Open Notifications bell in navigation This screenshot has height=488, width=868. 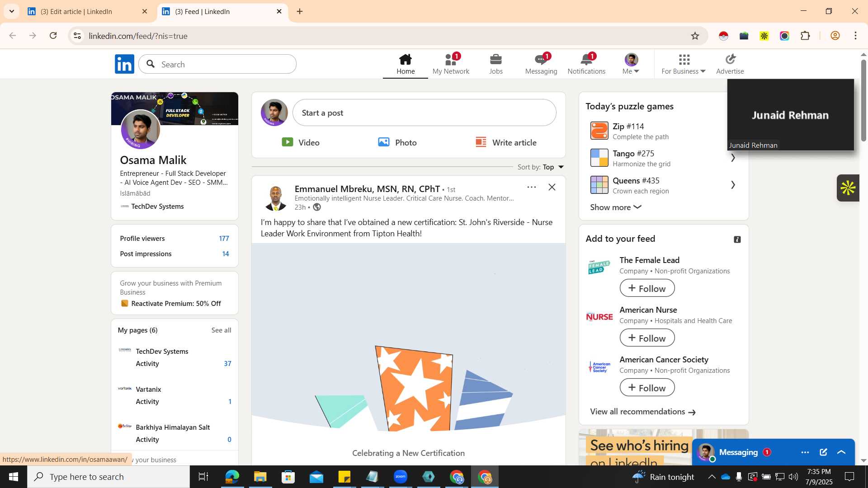coord(586,64)
